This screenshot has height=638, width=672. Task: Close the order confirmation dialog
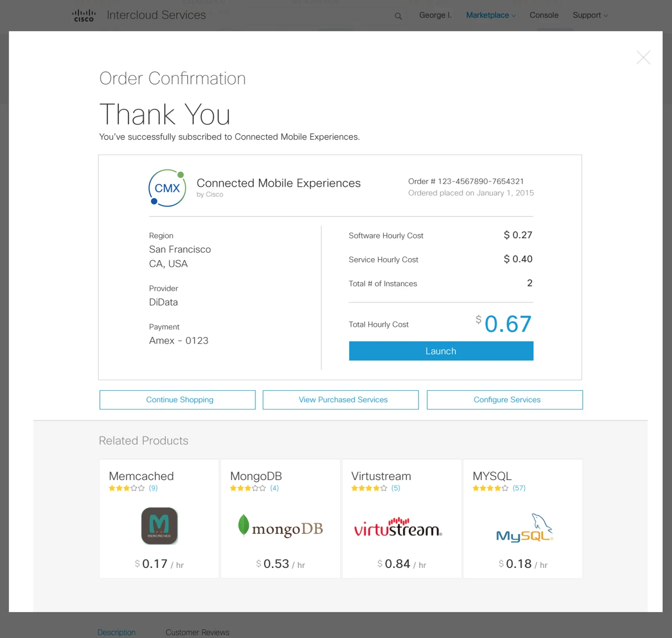[x=643, y=58]
